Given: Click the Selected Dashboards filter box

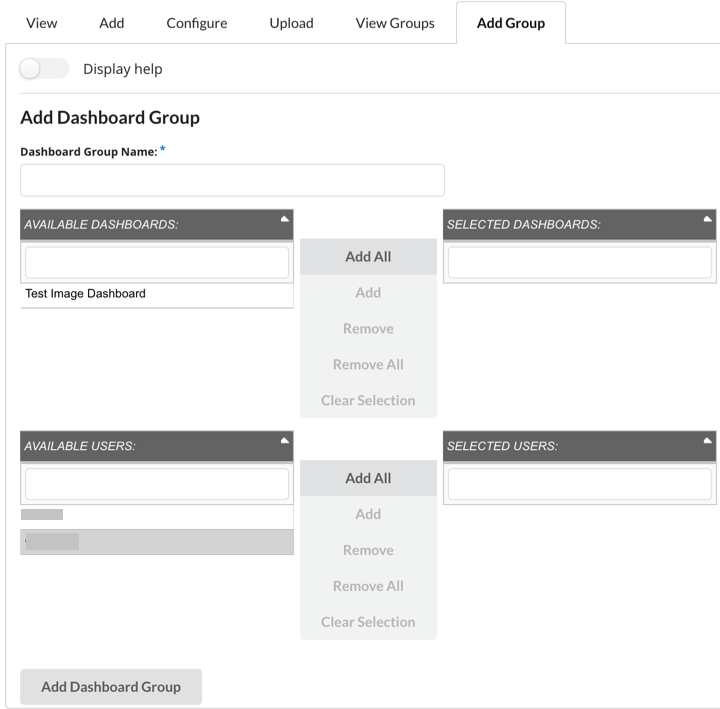Looking at the screenshot, I should click(579, 262).
